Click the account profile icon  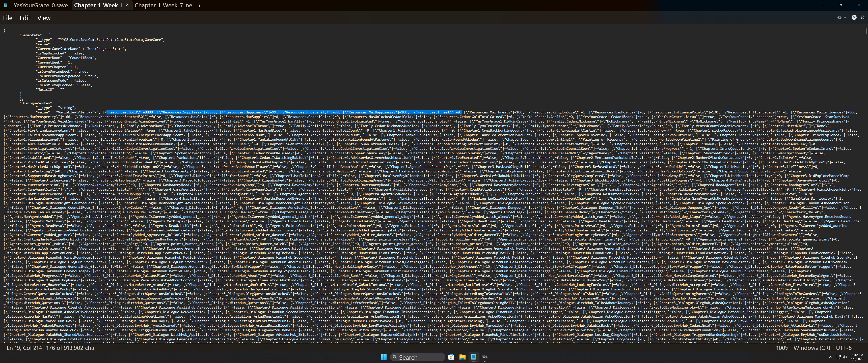point(854,17)
